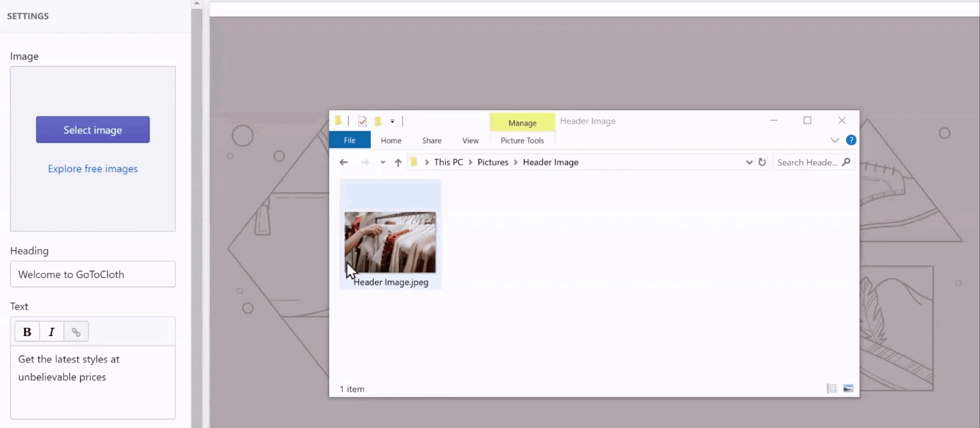
Task: Click into the Text description area
Action: pyautogui.click(x=93, y=382)
